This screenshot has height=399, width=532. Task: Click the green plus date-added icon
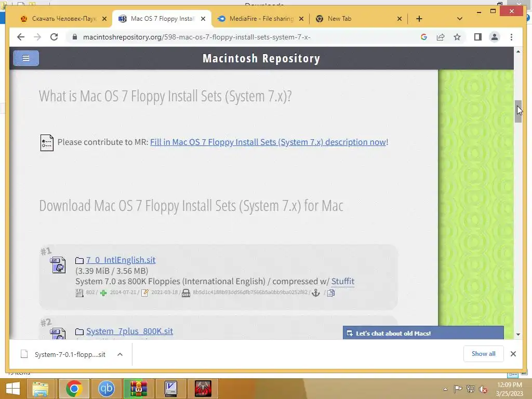103,293
